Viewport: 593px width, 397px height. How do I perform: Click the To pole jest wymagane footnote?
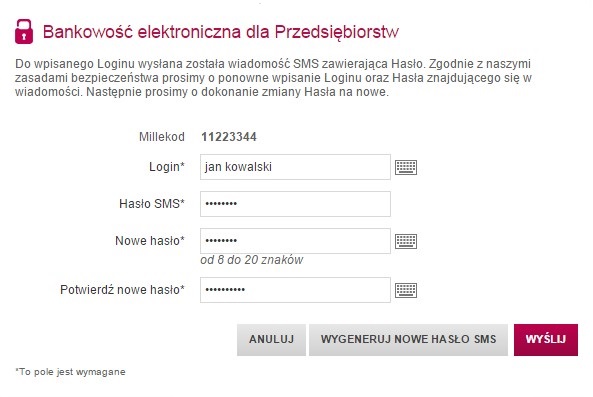pyautogui.click(x=70, y=372)
